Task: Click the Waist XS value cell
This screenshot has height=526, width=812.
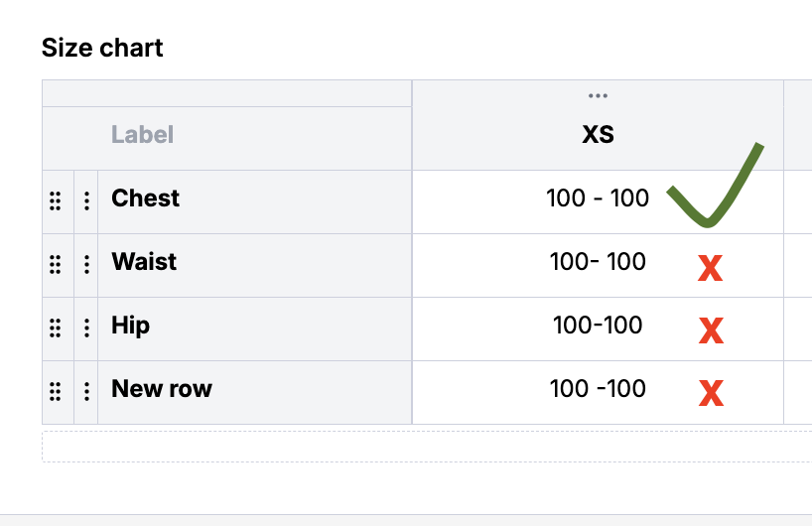Action: 598,262
